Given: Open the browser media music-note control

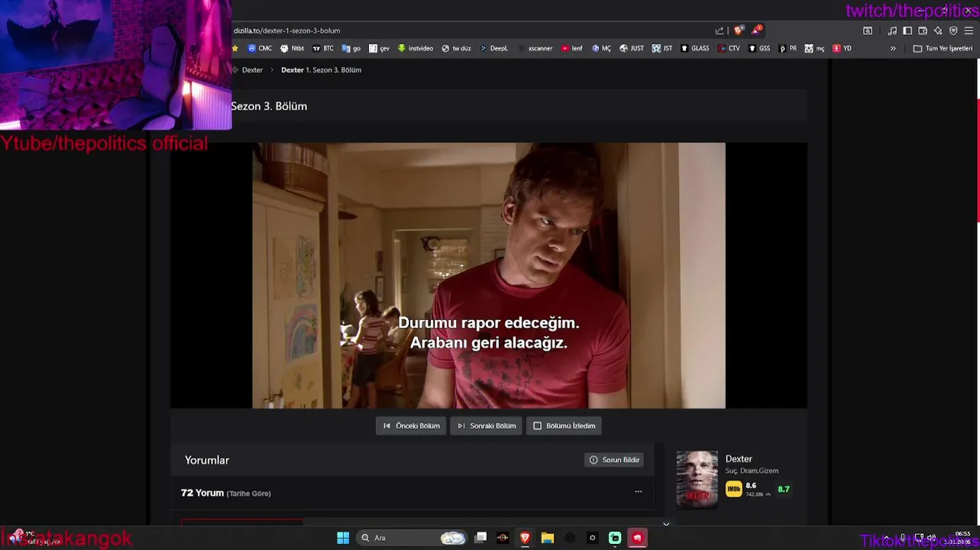Looking at the screenshot, I should (892, 31).
